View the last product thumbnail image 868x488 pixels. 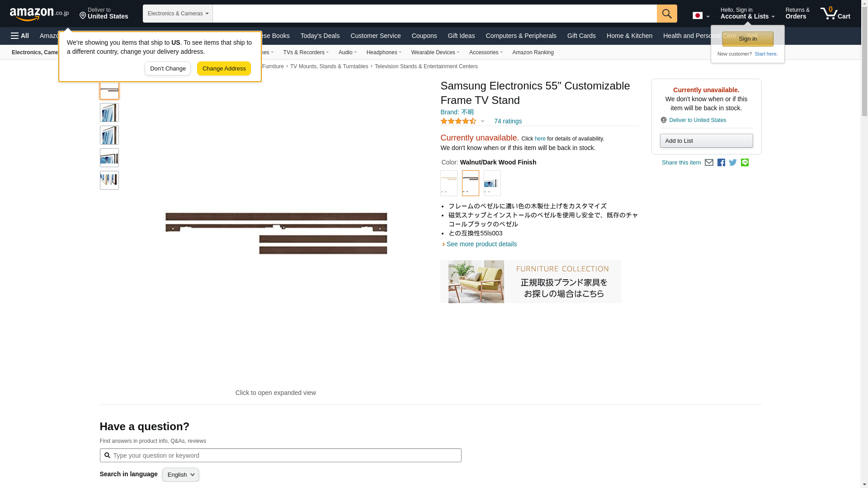pyautogui.click(x=109, y=180)
